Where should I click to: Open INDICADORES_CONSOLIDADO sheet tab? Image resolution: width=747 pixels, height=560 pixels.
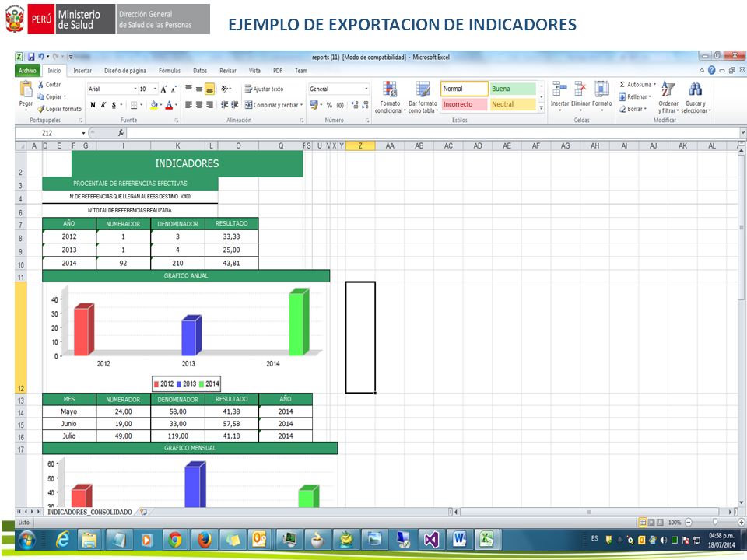point(89,512)
